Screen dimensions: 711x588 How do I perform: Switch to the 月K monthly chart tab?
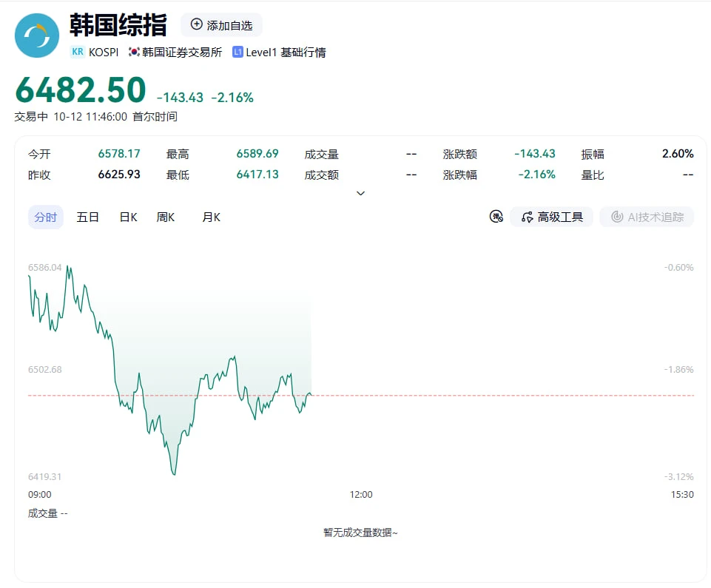tap(212, 217)
